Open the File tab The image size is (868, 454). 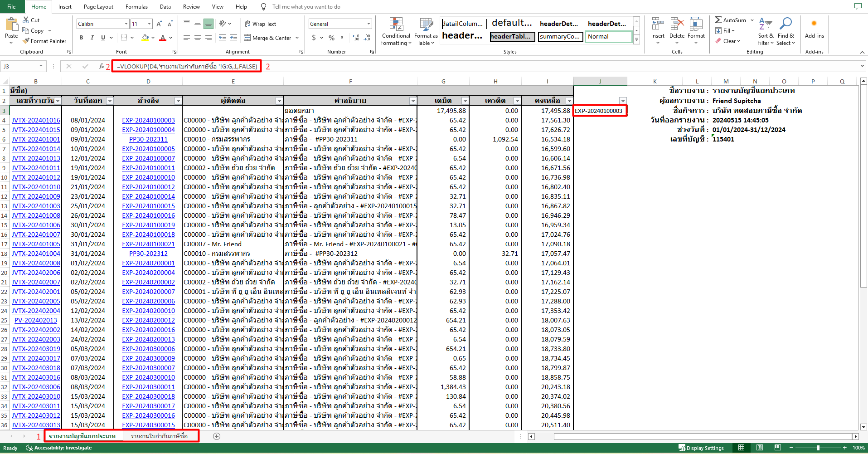(11, 7)
